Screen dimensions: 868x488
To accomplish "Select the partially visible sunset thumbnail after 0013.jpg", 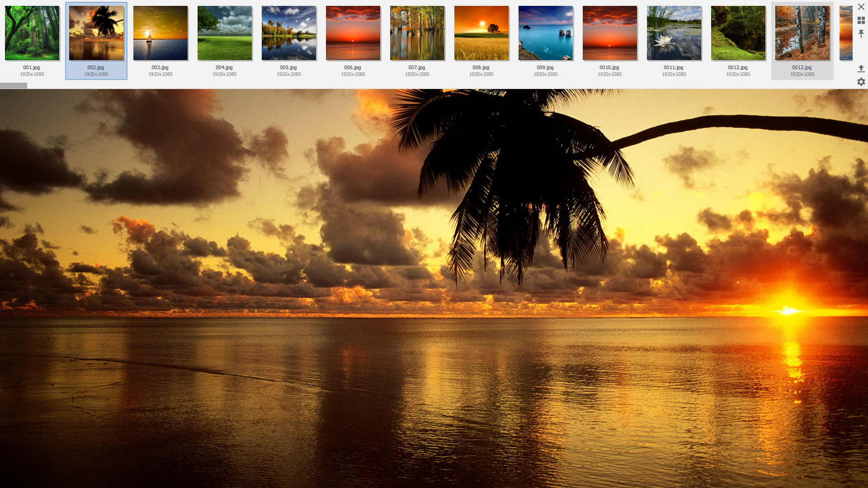I will [x=846, y=33].
